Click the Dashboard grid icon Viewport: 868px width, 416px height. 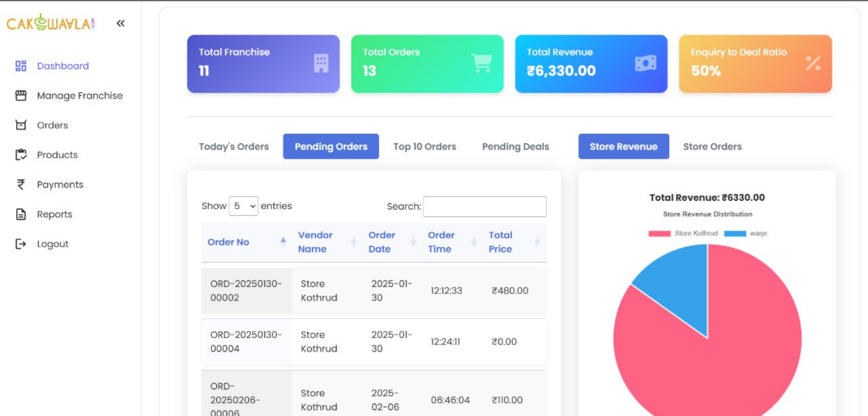pyautogui.click(x=21, y=66)
